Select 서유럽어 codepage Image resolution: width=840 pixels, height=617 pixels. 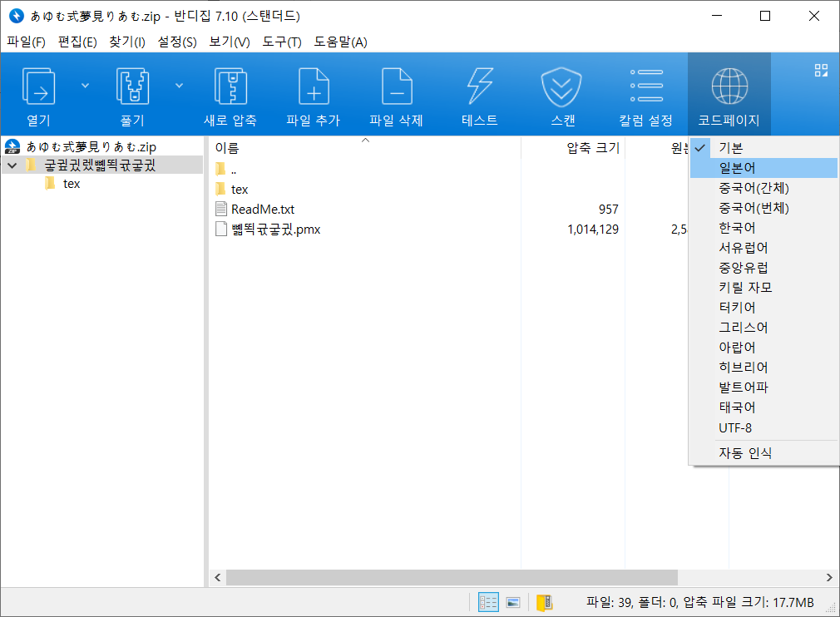pos(763,248)
